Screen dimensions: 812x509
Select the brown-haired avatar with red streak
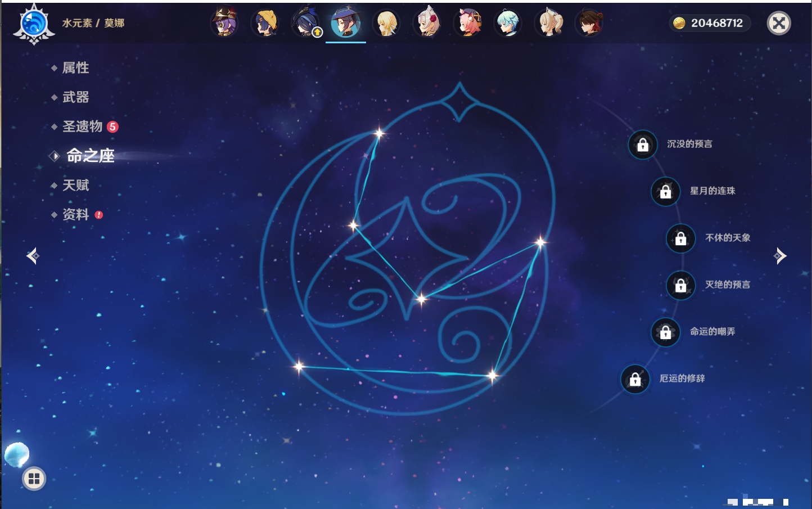point(589,23)
